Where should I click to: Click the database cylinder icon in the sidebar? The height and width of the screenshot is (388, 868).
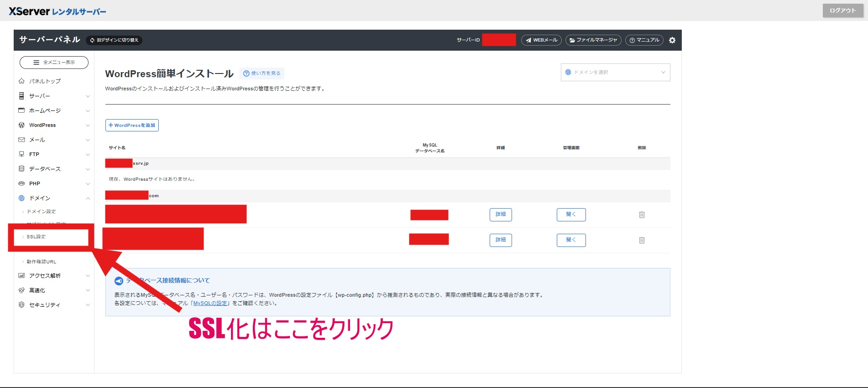pos(21,169)
